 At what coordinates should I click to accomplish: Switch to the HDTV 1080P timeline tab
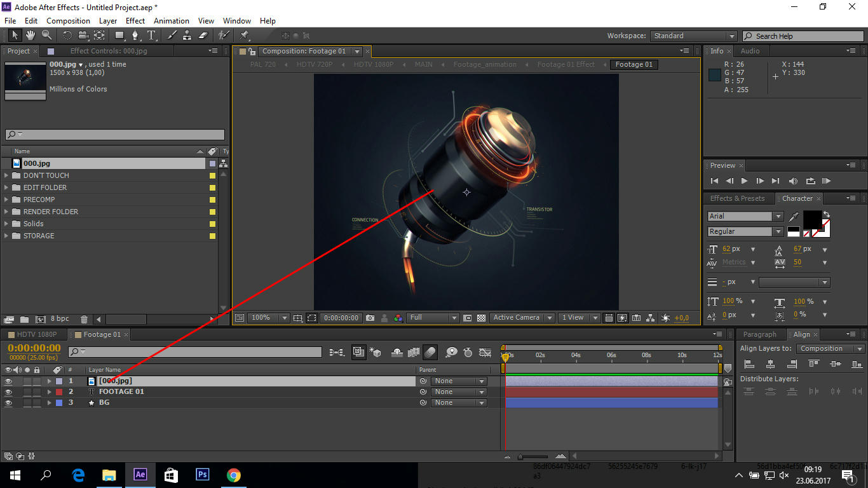pos(36,334)
